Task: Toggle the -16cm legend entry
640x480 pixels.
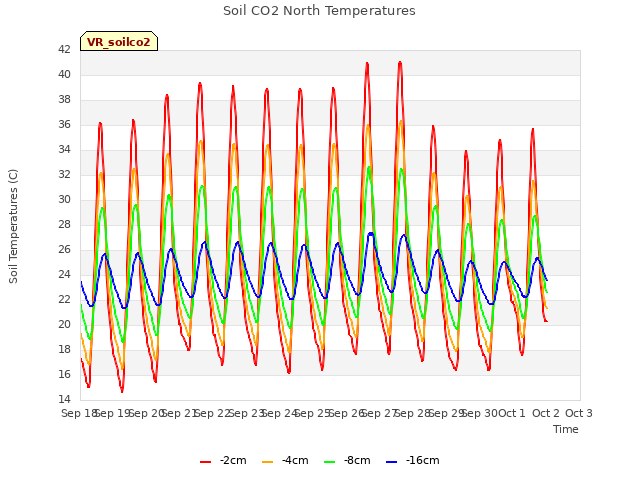Action: pos(413,461)
